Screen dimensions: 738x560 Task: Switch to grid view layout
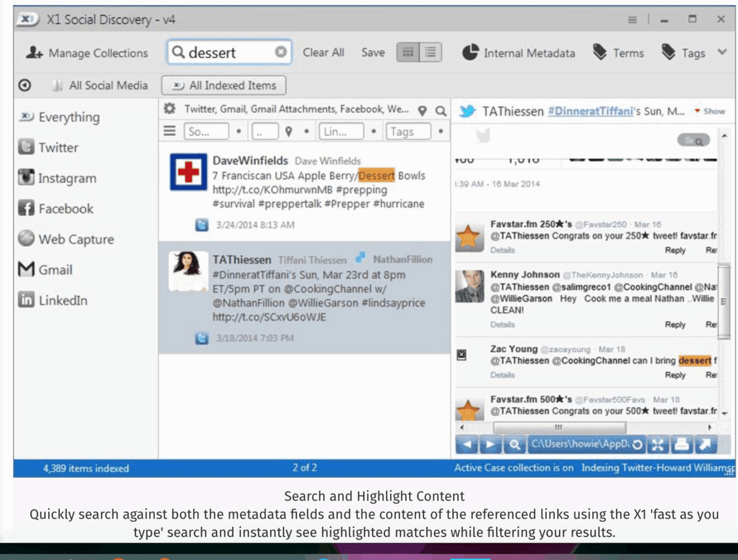click(x=408, y=52)
